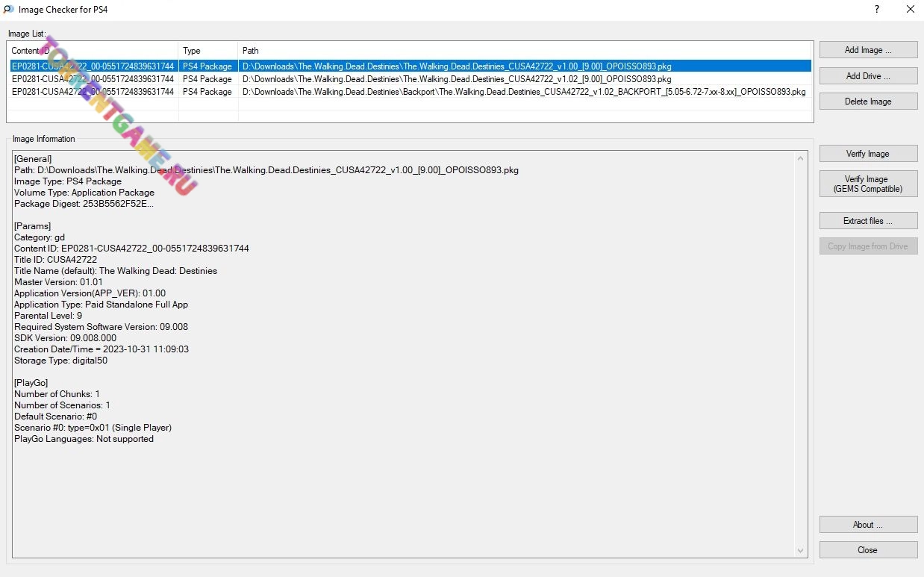Click the Add Image button
924x577 pixels.
(868, 50)
